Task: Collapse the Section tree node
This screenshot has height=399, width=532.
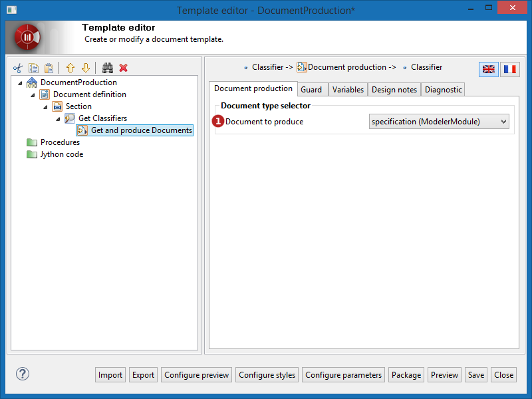Action: pos(45,107)
